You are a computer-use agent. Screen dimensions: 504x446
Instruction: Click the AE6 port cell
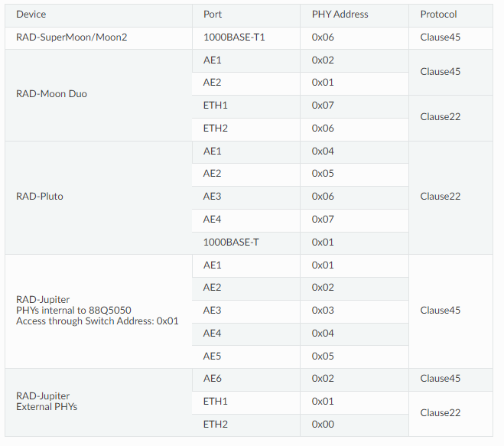tap(213, 379)
